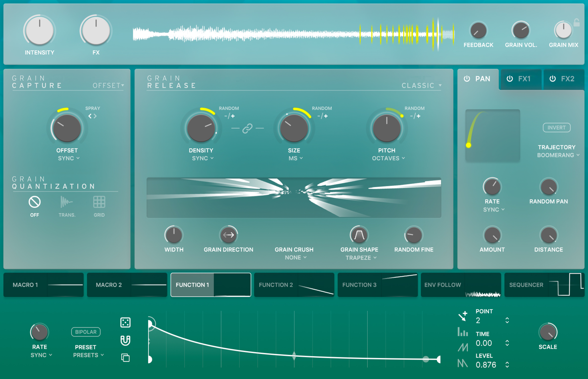The image size is (588, 379).
Task: Click the link icon between Density and Size knobs
Action: tap(248, 129)
